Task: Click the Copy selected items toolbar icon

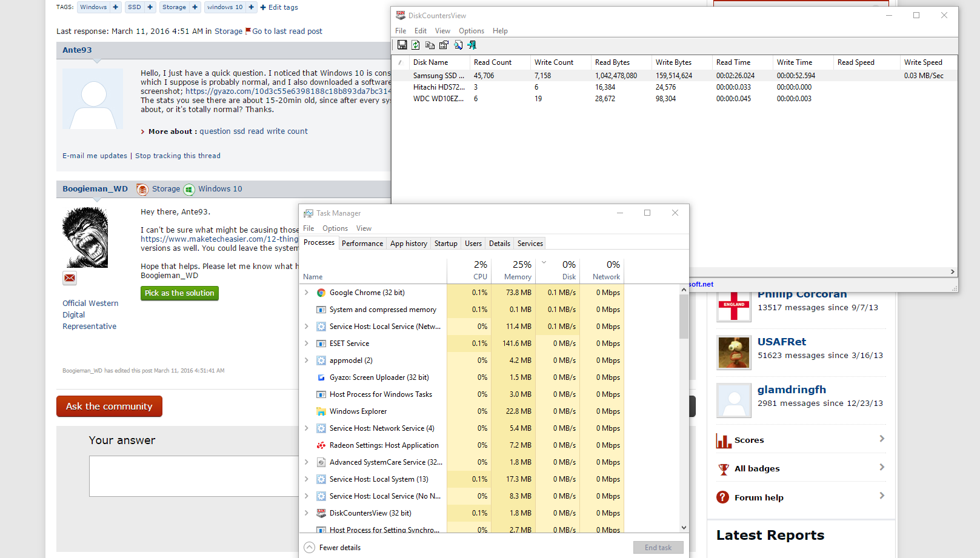Action: pyautogui.click(x=430, y=45)
